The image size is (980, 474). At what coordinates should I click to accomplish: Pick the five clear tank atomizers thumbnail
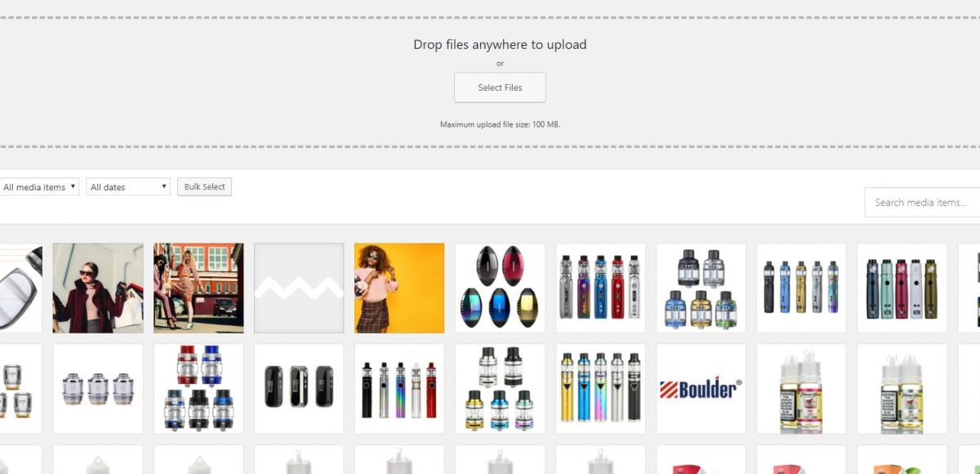point(701,288)
